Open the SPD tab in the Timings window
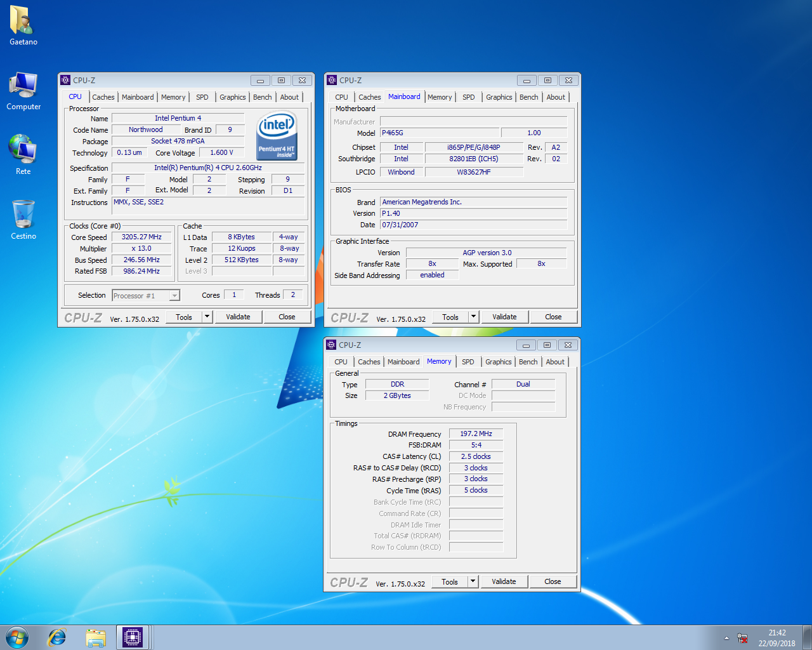Screen dimensions: 812x650 pyautogui.click(x=468, y=362)
